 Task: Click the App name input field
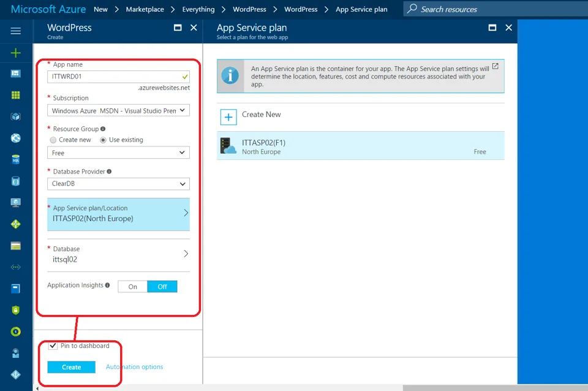pyautogui.click(x=118, y=77)
